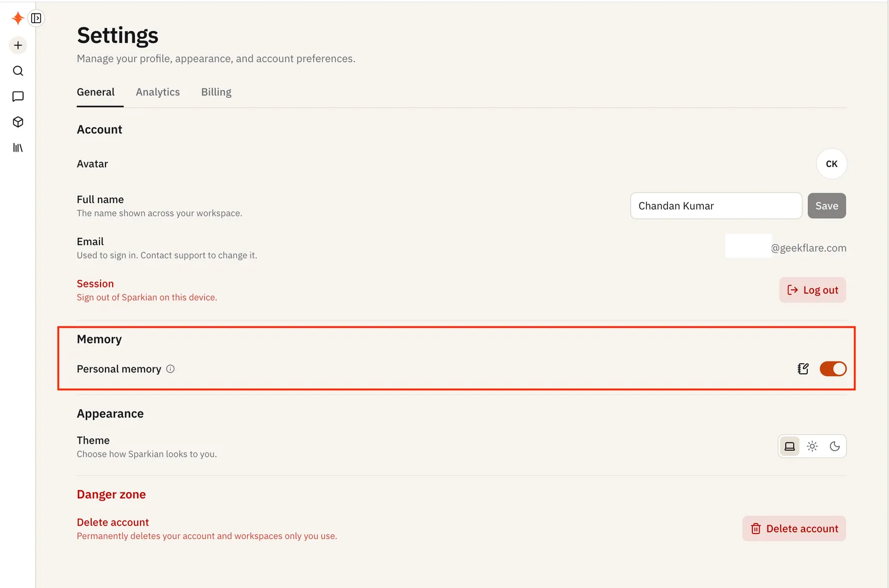Click the Delete account button

point(794,529)
